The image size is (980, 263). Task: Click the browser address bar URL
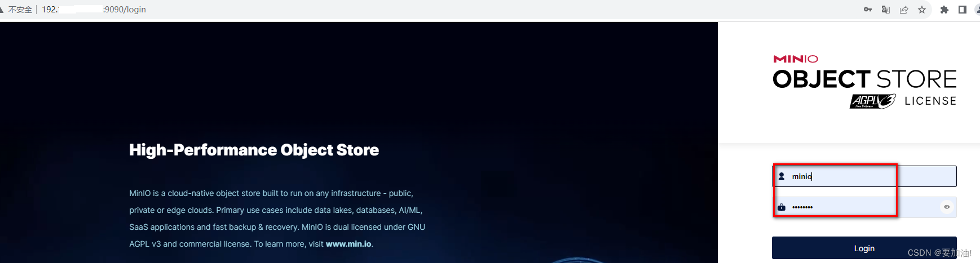tap(94, 10)
